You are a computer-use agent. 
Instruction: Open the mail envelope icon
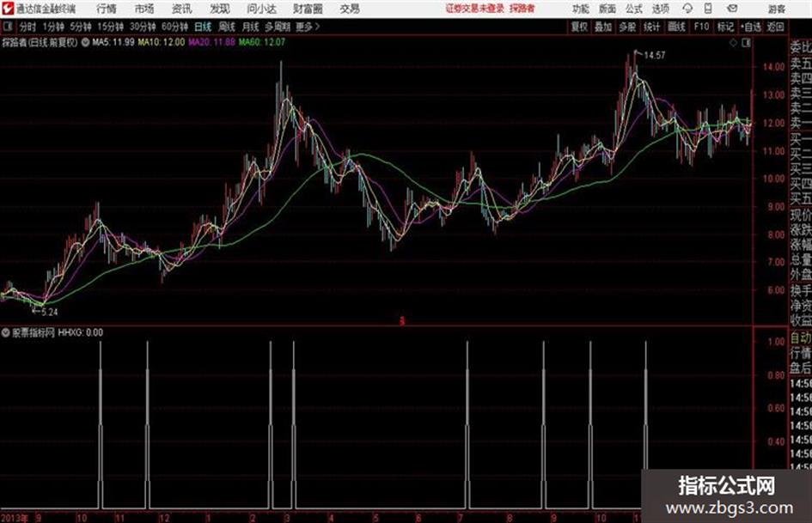click(x=732, y=9)
